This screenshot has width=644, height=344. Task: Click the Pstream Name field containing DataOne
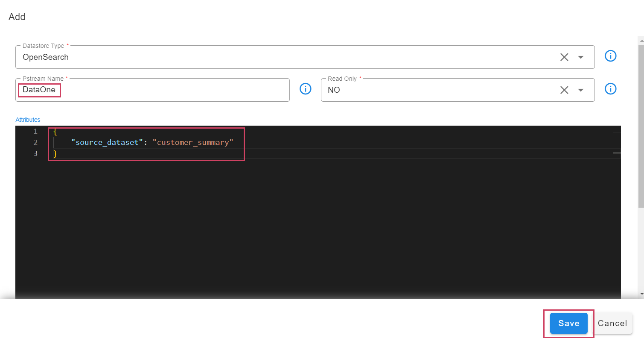(x=39, y=90)
